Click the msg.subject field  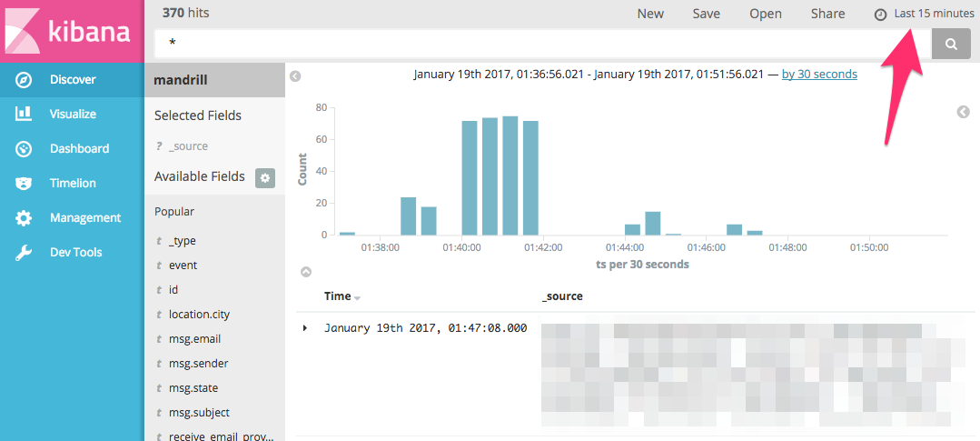(200, 413)
